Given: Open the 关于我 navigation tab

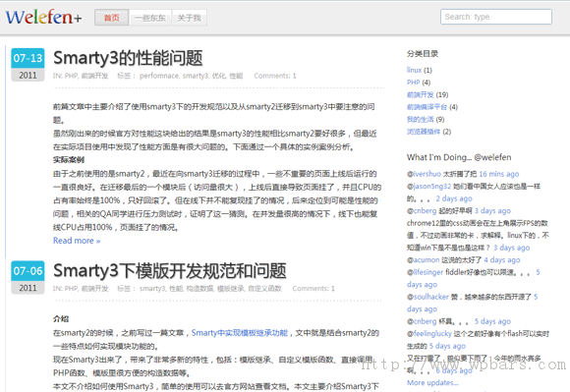Looking at the screenshot, I should (x=189, y=18).
